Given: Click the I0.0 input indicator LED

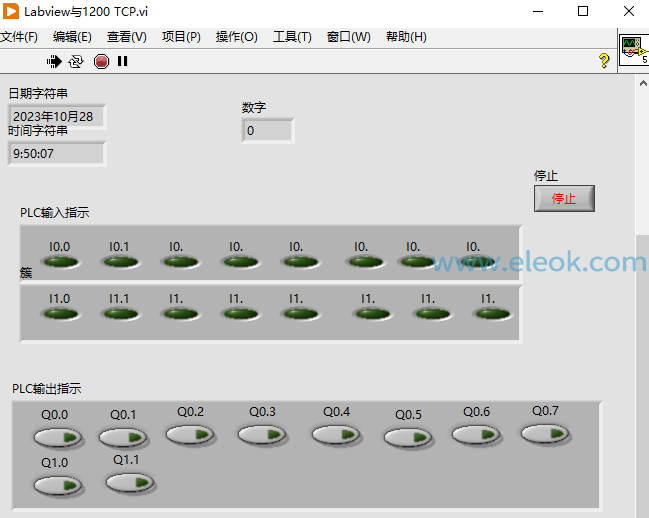Looking at the screenshot, I should (60, 262).
